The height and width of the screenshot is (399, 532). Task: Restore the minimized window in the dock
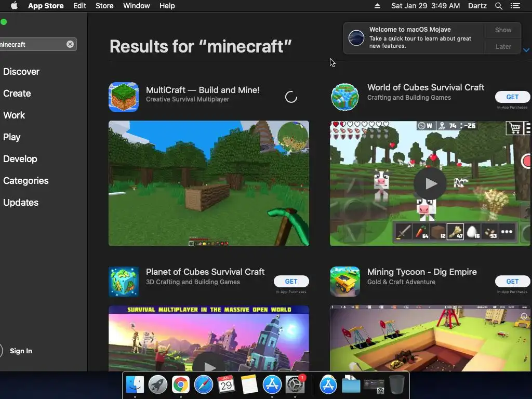(x=374, y=386)
